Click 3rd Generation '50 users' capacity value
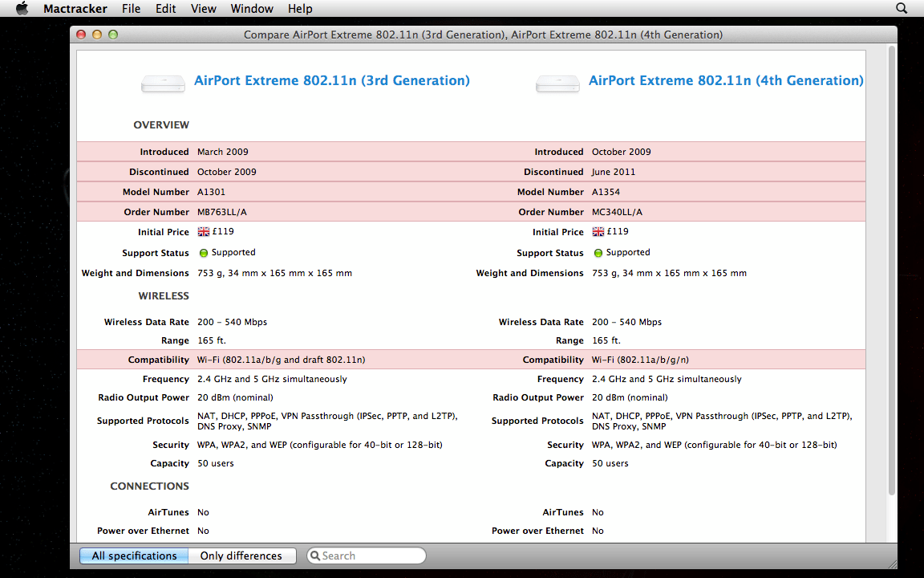This screenshot has height=578, width=924. (x=216, y=463)
